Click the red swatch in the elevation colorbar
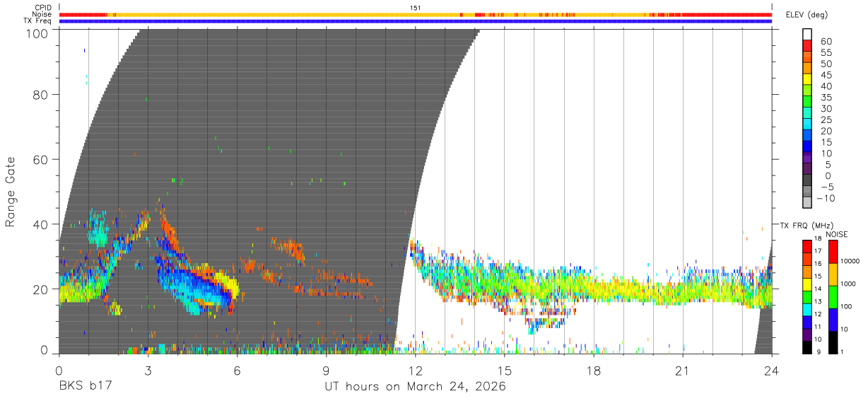Screen dimensions: 868x401 coord(807,46)
